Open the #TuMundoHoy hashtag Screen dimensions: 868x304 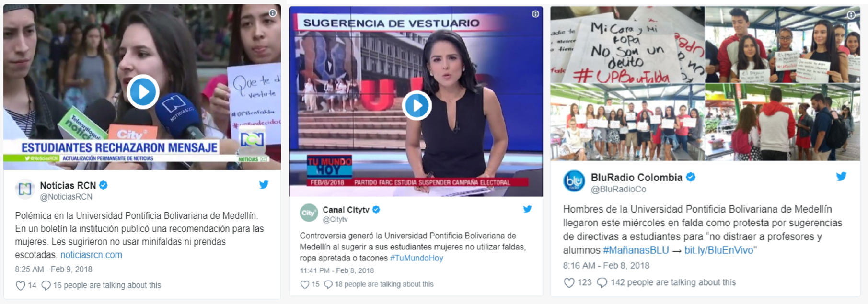417,258
